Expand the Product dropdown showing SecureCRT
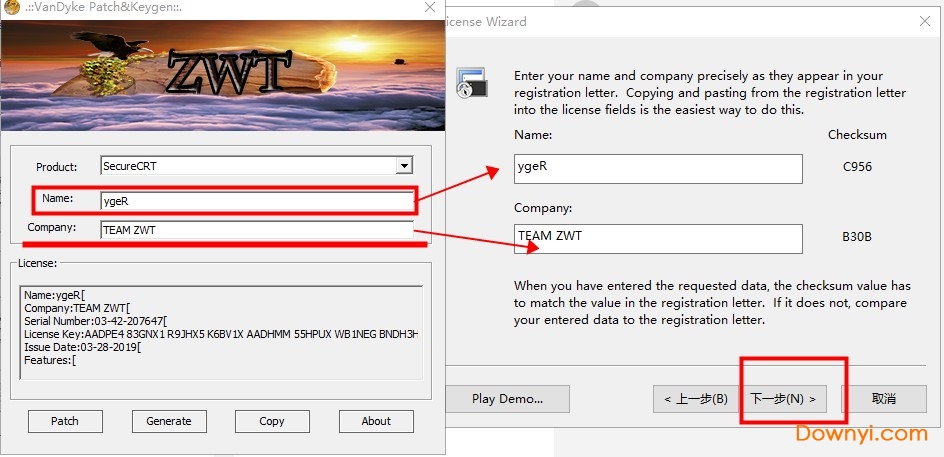 403,166
